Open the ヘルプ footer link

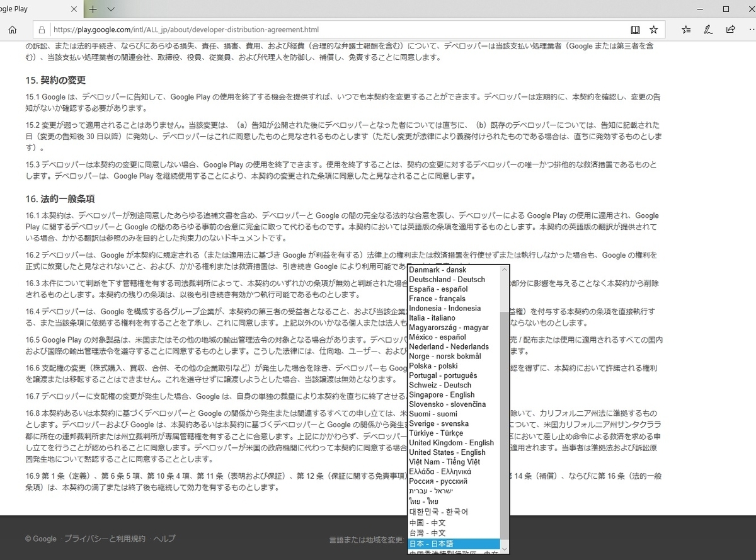[x=165, y=539]
